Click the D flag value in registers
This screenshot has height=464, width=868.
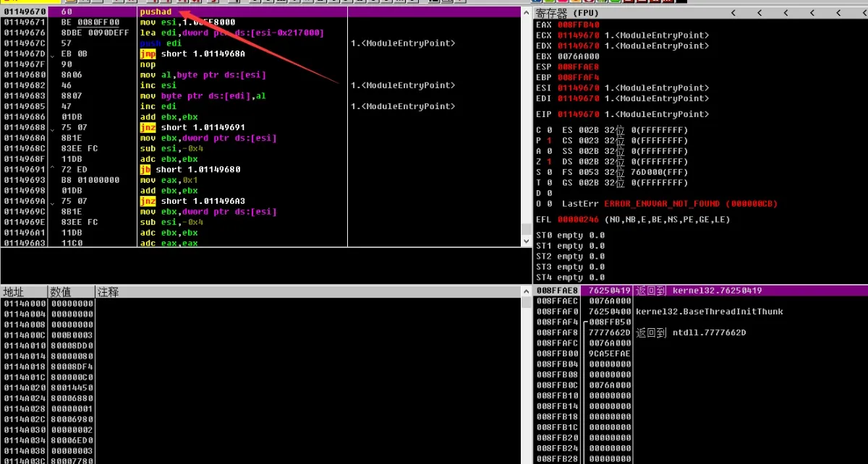549,193
